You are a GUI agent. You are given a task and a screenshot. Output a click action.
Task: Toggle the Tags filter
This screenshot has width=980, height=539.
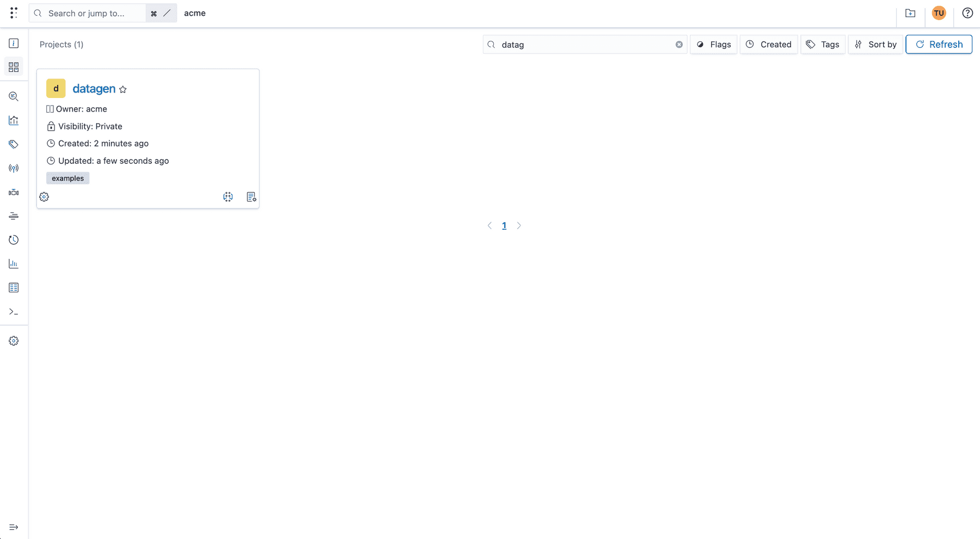point(823,44)
